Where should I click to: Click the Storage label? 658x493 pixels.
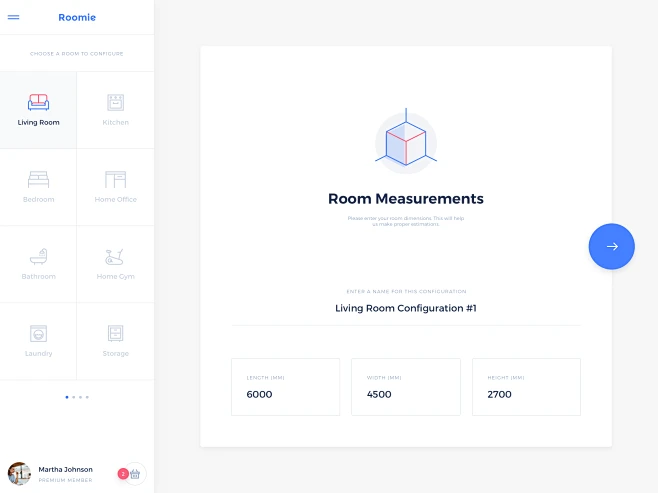(x=115, y=353)
